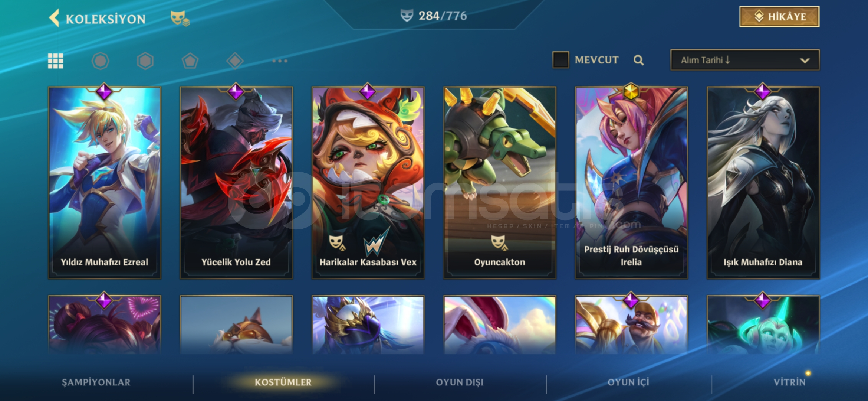Open the Vitrin tab
This screenshot has height=401, width=868.
[x=789, y=382]
